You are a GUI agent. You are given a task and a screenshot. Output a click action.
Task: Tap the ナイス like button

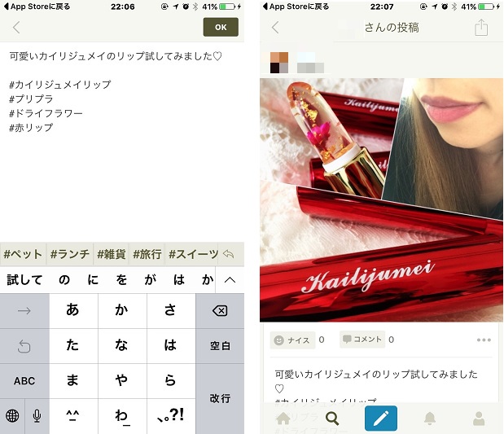point(291,340)
